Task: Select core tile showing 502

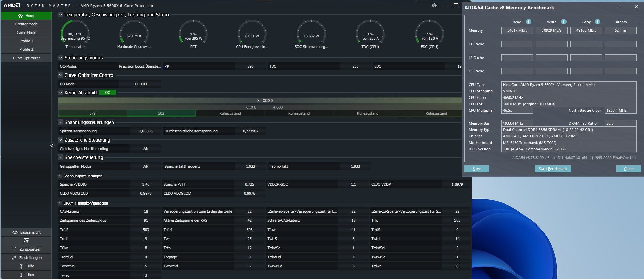Action: (x=161, y=113)
